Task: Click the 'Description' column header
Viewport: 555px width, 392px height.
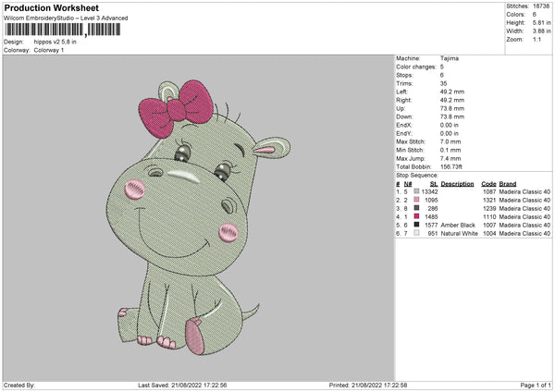Action: pos(457,184)
